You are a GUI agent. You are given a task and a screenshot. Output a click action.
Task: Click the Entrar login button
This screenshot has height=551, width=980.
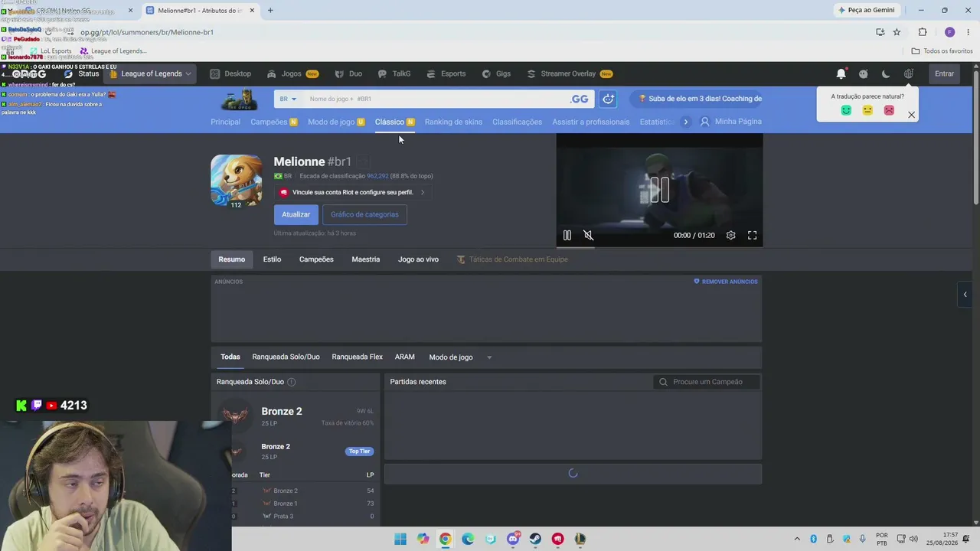tap(944, 73)
